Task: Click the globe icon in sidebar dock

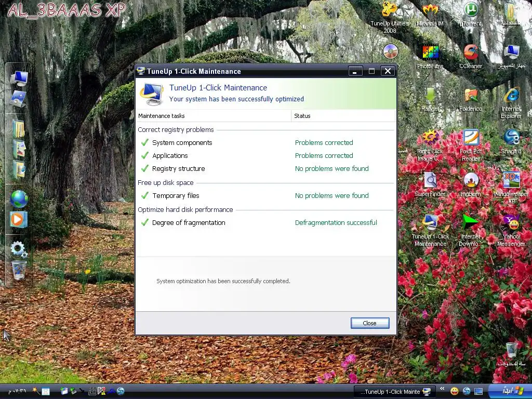Action: point(19,199)
